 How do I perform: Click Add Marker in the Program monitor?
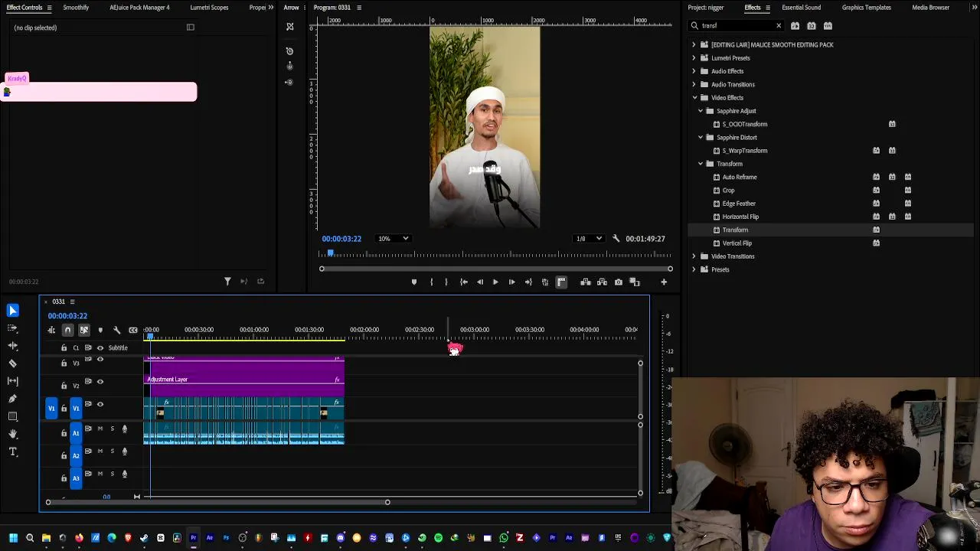414,282
